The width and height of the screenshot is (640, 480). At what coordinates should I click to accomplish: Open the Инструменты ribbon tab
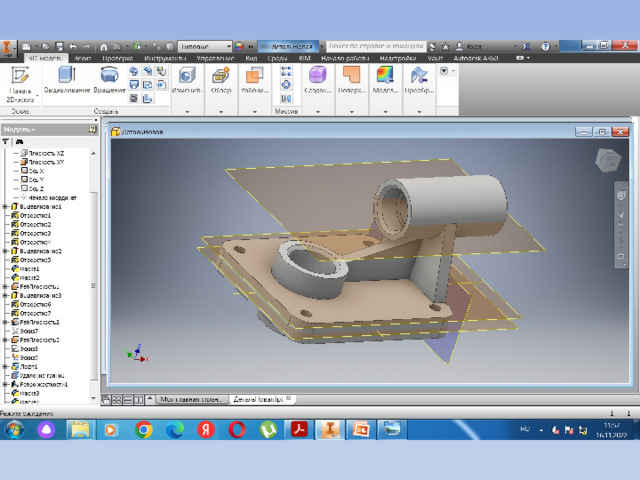tap(165, 58)
